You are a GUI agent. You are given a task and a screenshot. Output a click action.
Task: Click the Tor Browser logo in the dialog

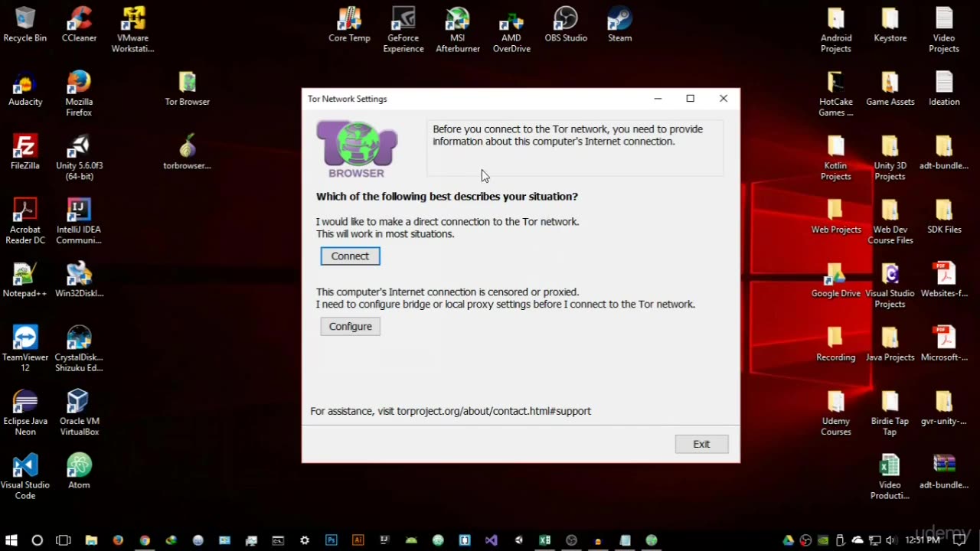tap(357, 149)
